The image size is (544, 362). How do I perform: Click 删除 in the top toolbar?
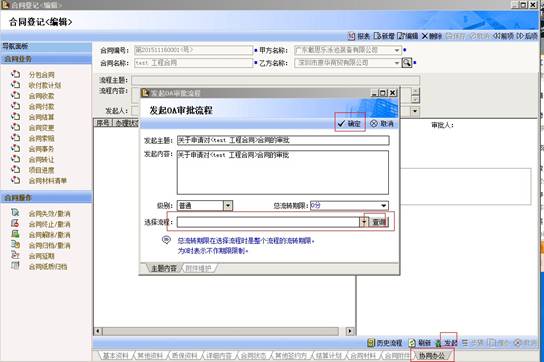click(432, 36)
